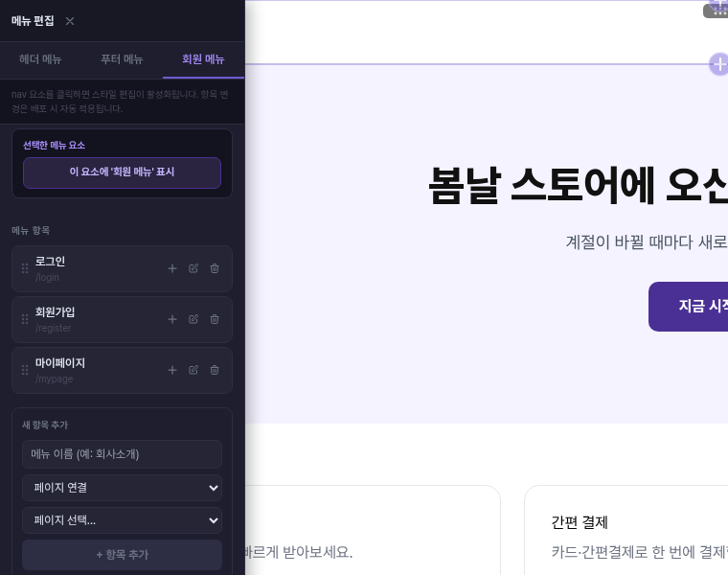Image resolution: width=728 pixels, height=575 pixels.
Task: Click the 봄날 스토어 hero heading
Action: pos(578,186)
